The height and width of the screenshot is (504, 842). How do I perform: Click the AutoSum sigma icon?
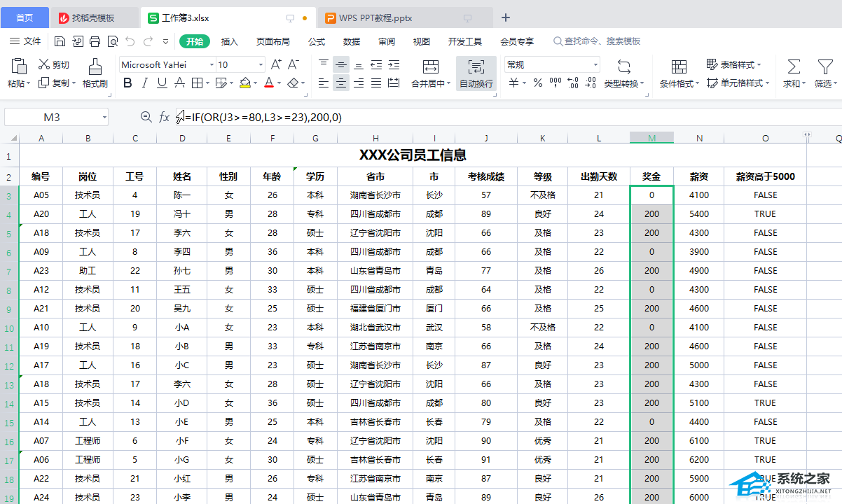coord(794,66)
